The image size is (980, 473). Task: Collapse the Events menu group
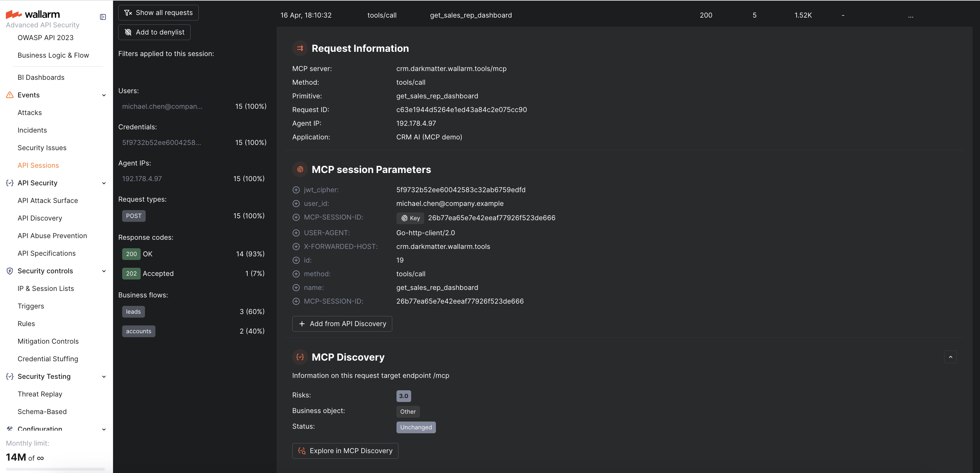click(104, 95)
